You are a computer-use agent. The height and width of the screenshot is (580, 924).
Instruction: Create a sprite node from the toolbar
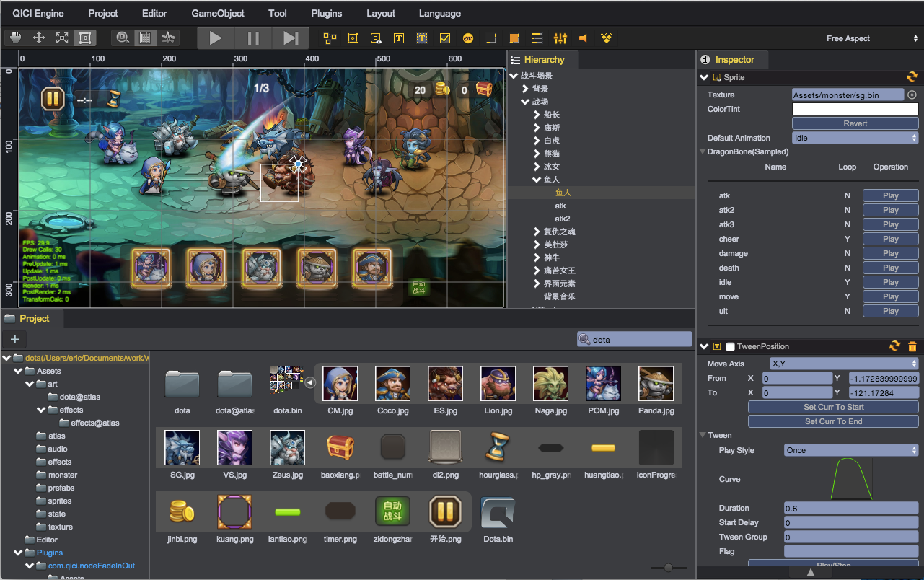point(376,38)
